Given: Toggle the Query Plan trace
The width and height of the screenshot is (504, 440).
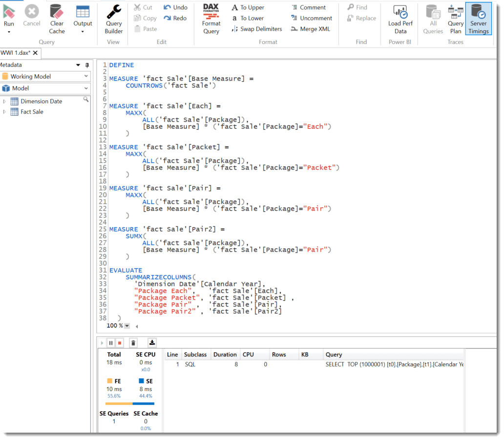Looking at the screenshot, I should point(456,19).
